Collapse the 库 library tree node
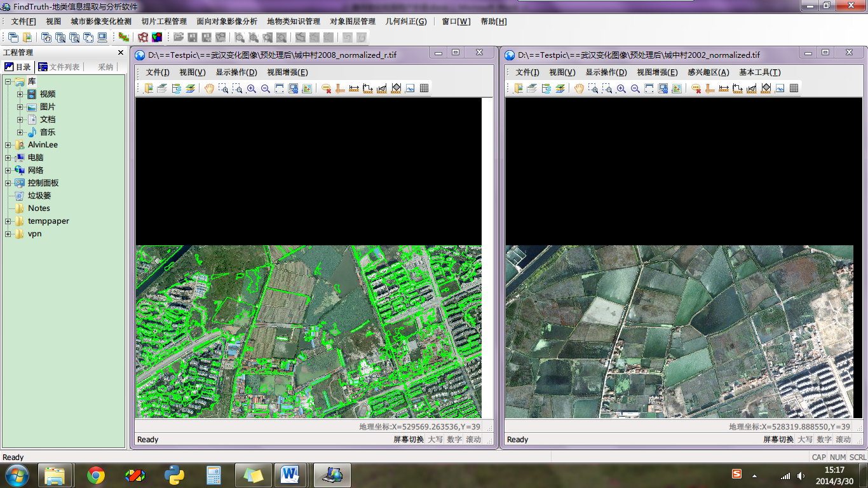The width and height of the screenshot is (868, 488). pos(8,81)
